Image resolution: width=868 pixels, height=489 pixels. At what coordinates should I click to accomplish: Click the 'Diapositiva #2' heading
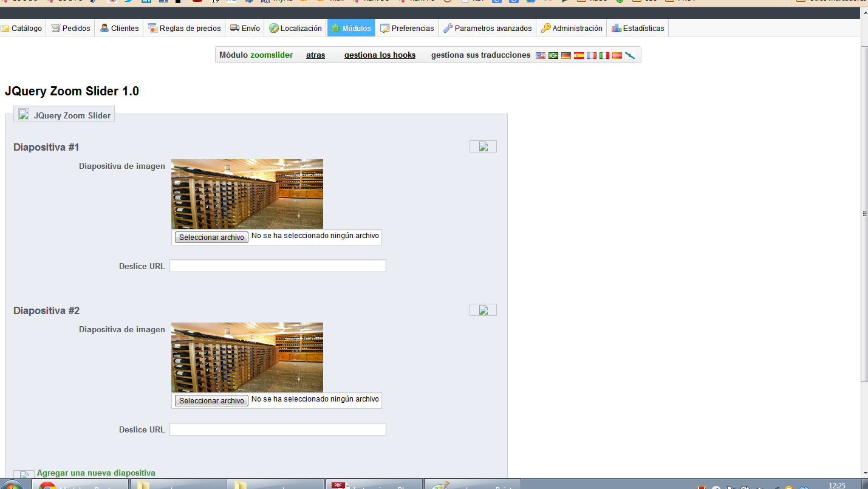46,310
